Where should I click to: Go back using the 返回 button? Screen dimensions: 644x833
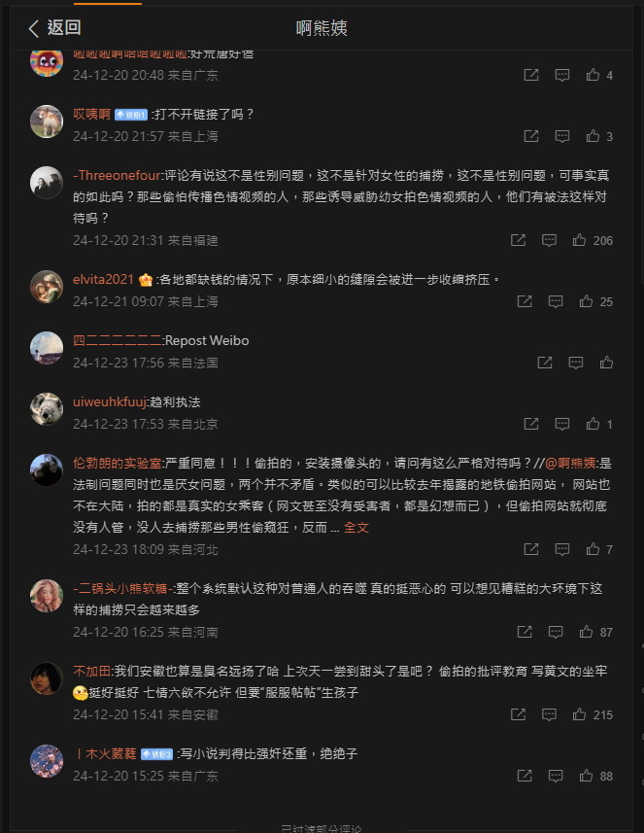pyautogui.click(x=54, y=27)
